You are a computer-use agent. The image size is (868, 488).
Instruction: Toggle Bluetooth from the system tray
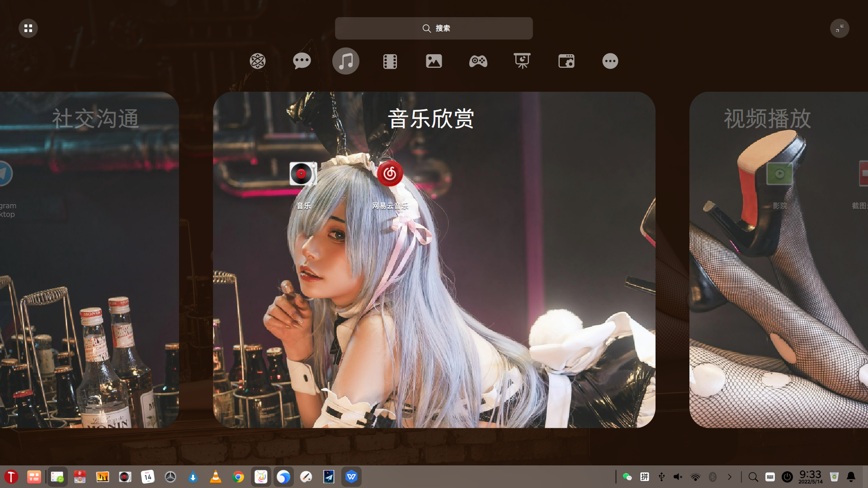pos(712,477)
